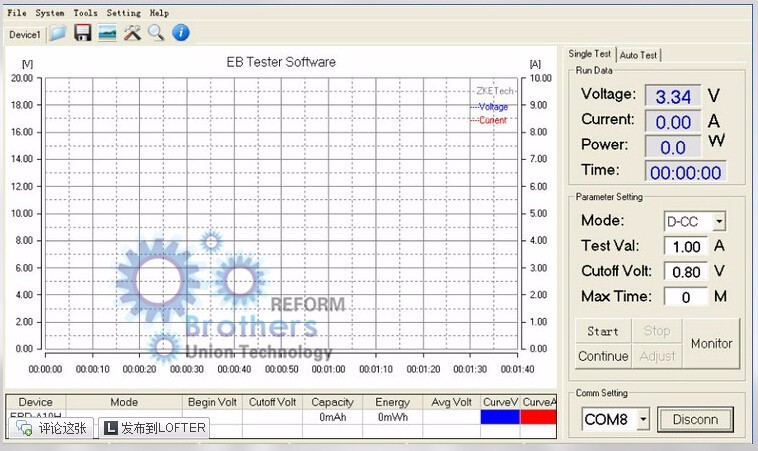Open file with the folder toolbar icon
Viewport: 758px width, 451px height.
tap(58, 33)
